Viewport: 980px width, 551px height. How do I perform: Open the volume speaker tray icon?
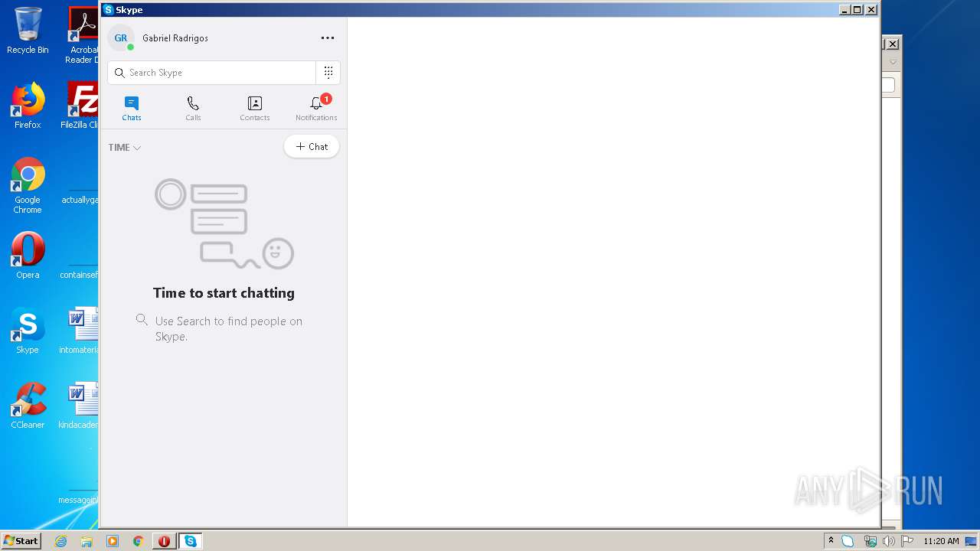888,541
